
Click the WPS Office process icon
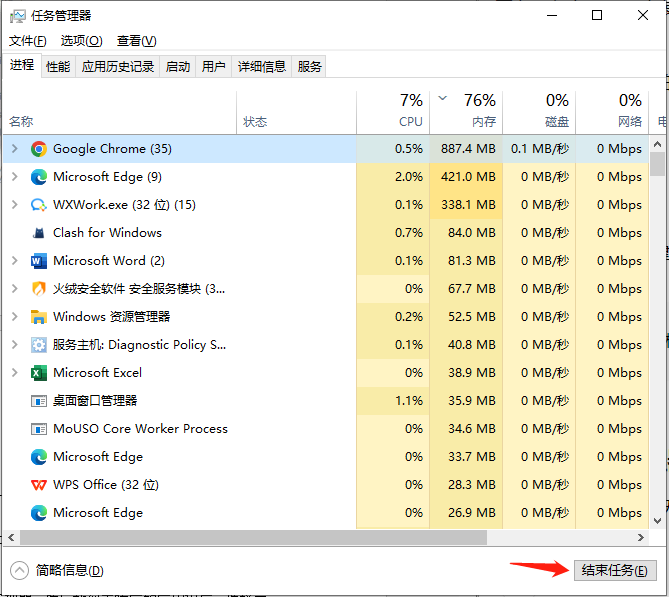39,485
